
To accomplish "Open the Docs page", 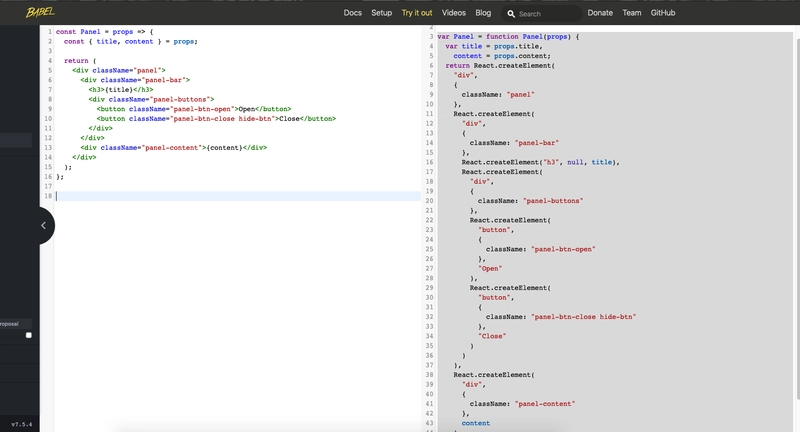I will (x=353, y=13).
